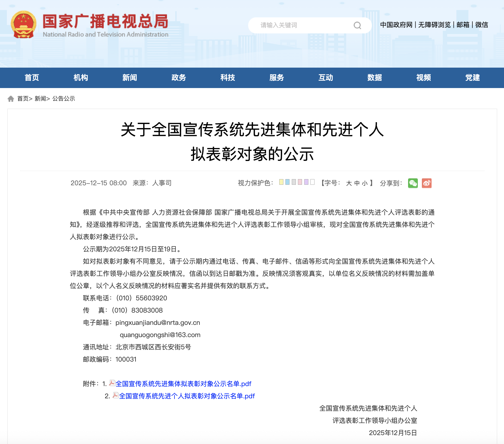The height and width of the screenshot is (444, 504).
Task: Open 先进个人拟表彰对象公示名单 PDF link
Action: point(187,396)
